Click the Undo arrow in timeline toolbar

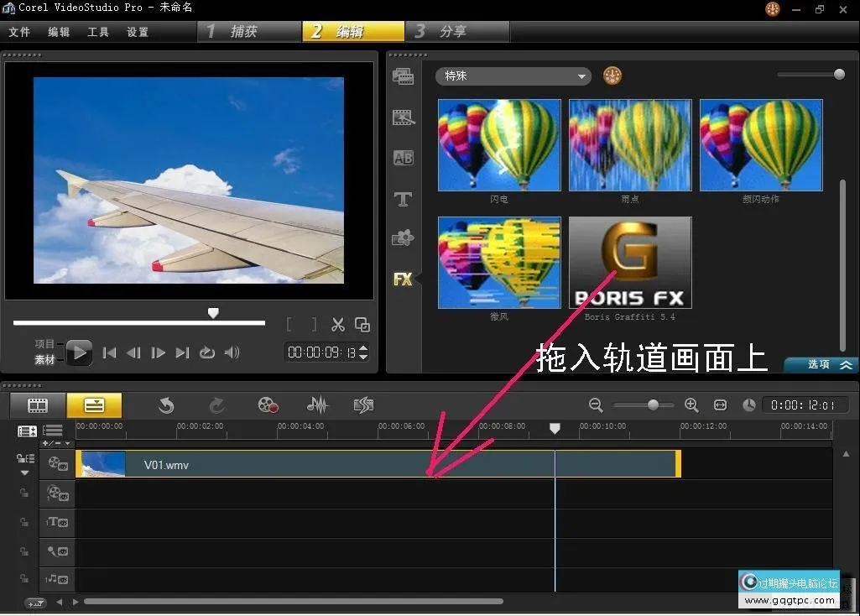166,405
